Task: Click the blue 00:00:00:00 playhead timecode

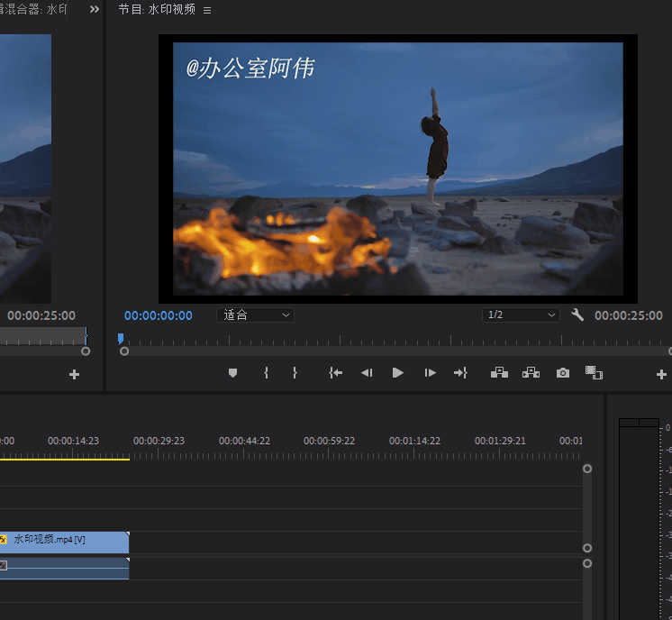Action: (159, 315)
